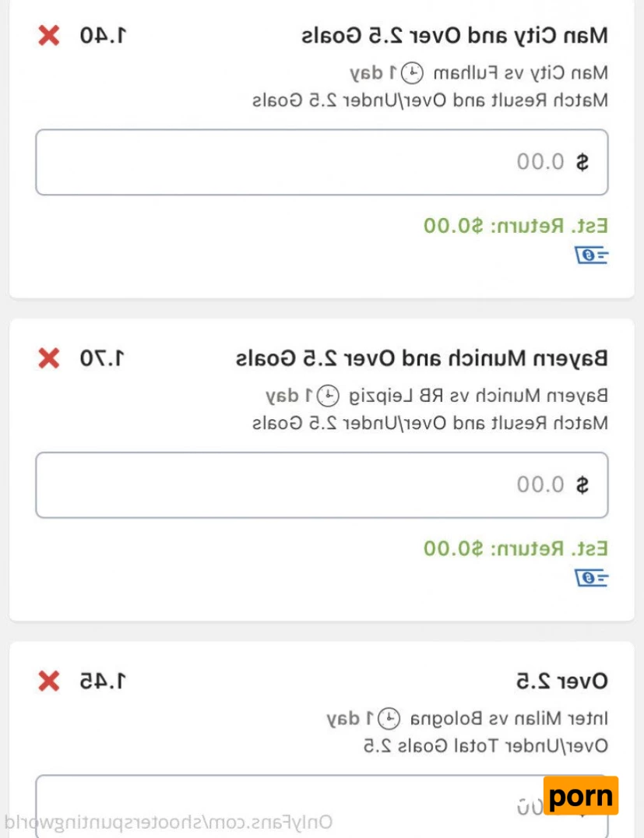Click the cash icon under Man City return
This screenshot has width=644, height=838.
(592, 255)
